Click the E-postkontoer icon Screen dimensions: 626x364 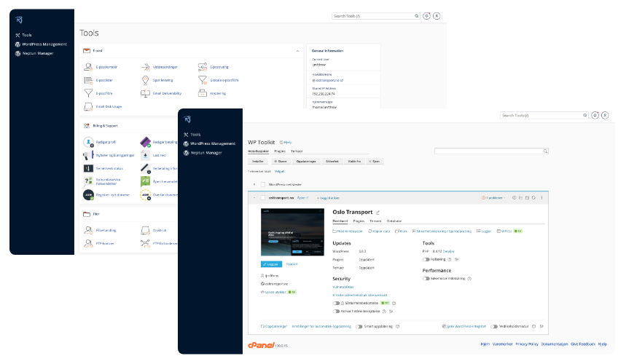(90, 67)
